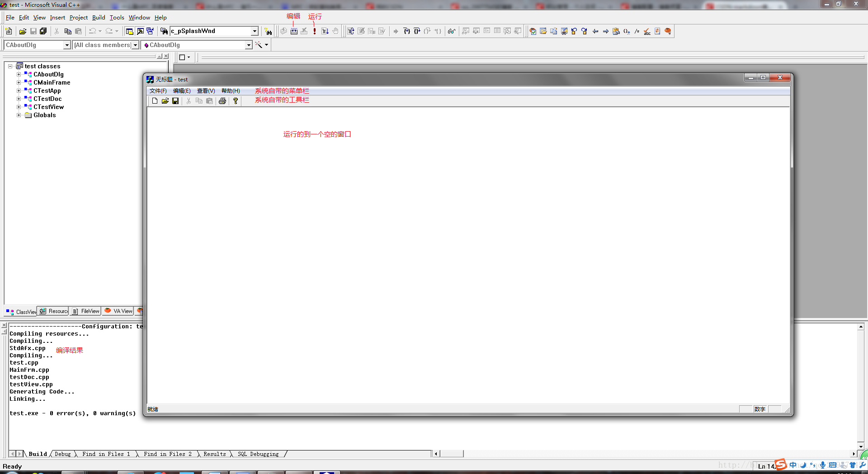The height and width of the screenshot is (474, 868).
Task: Click the red exclamation Execute Program icon
Action: [x=315, y=31]
